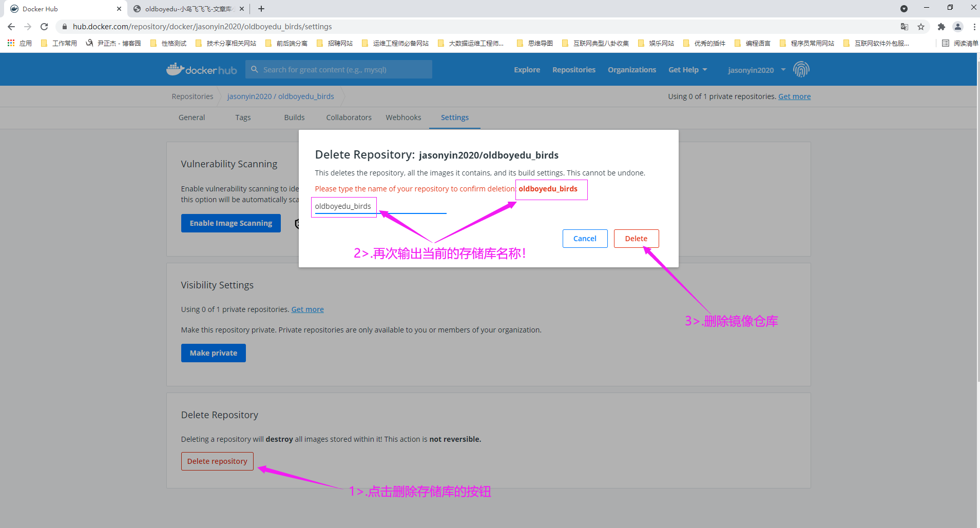Click the browser reload icon
980x528 pixels.
click(44, 27)
